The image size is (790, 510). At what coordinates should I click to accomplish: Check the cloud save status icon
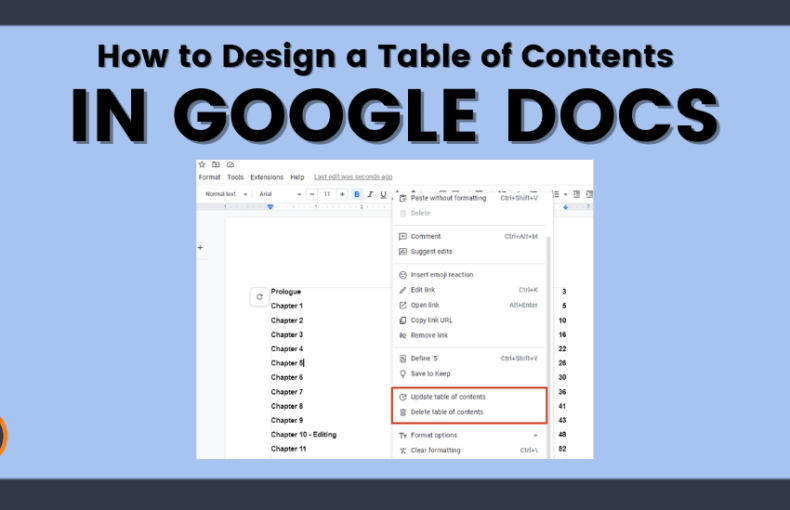pyautogui.click(x=230, y=164)
